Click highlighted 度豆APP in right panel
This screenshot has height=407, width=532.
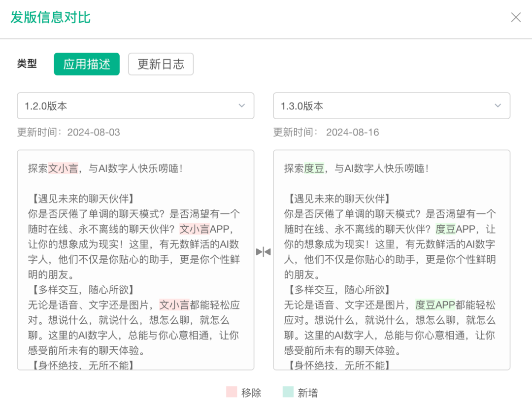[x=435, y=305]
